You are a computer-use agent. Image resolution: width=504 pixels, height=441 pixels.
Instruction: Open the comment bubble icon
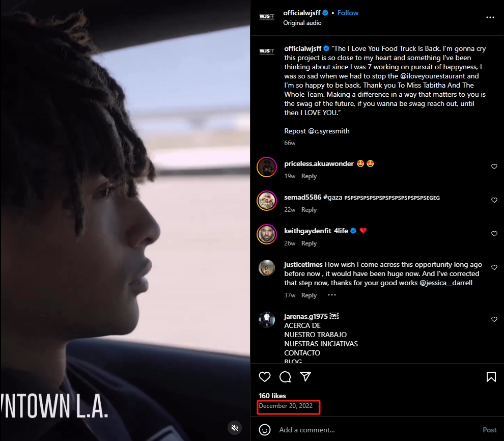tap(285, 377)
